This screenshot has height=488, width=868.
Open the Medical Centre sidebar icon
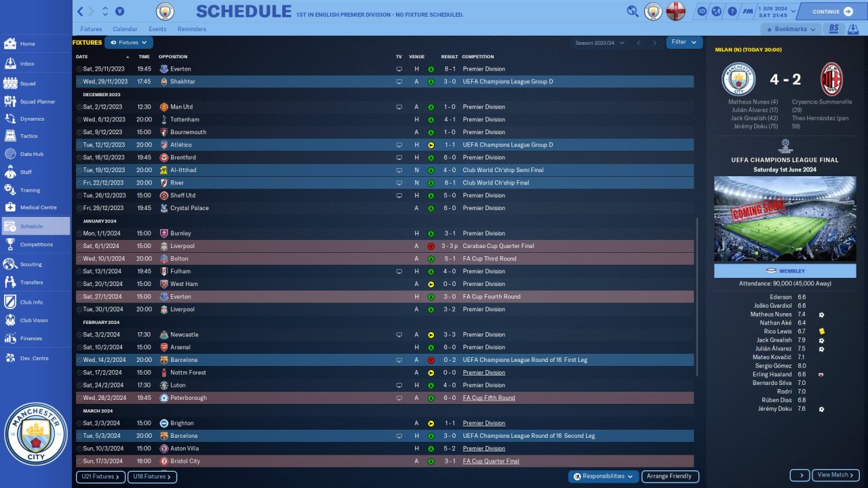tap(10, 207)
